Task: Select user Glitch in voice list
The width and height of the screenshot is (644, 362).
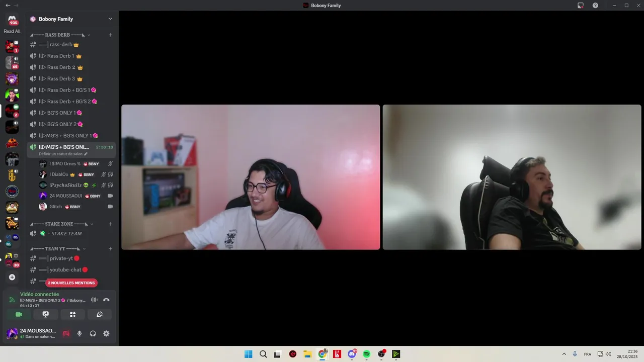Action: point(76,207)
